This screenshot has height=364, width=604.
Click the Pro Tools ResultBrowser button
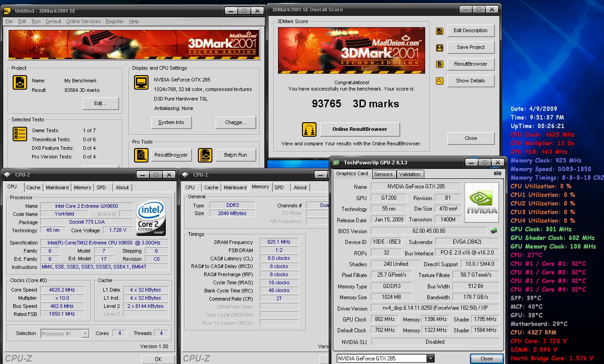coord(171,155)
